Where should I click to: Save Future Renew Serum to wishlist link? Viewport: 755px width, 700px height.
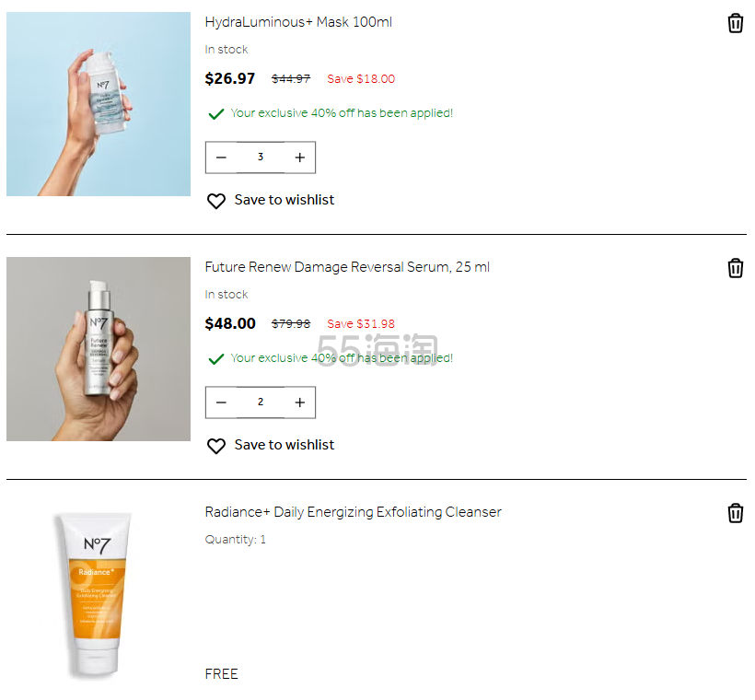(284, 445)
